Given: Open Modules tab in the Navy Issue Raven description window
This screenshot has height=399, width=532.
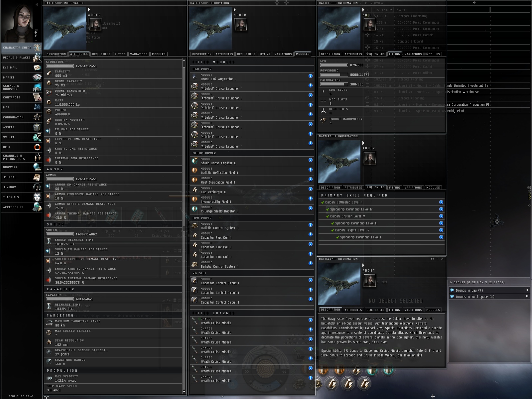Looking at the screenshot, I should (433, 310).
